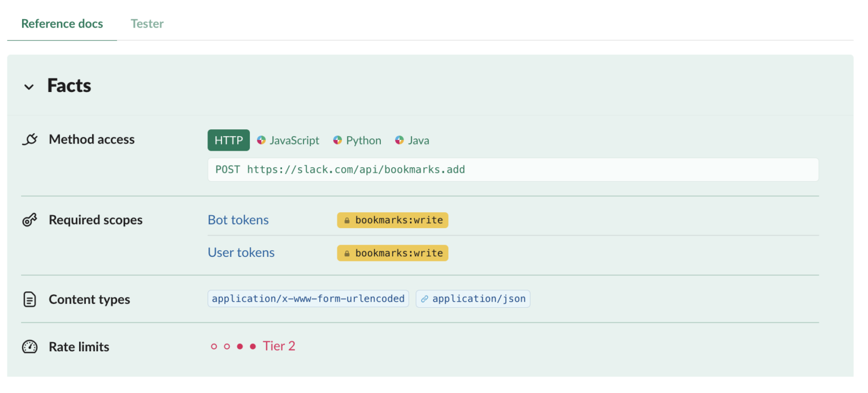Screen dimensions: 868x393
Task: Follow the Tier 2 rate limit link
Action: tap(279, 346)
